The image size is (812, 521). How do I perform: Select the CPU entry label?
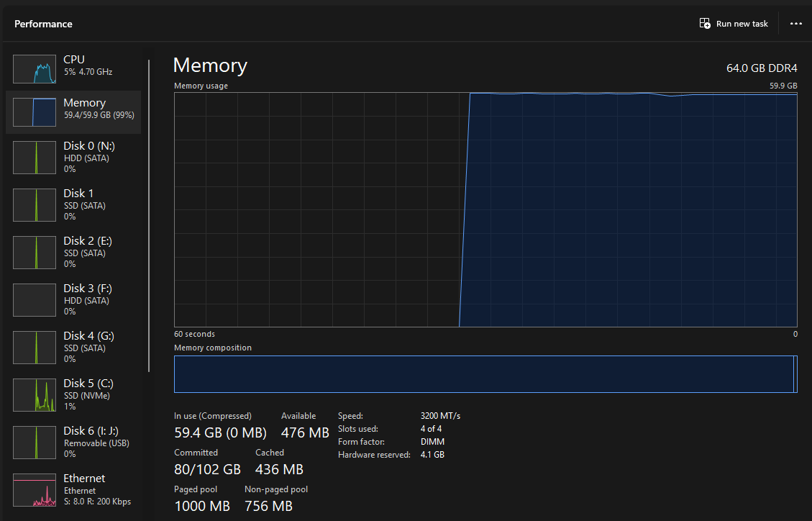(74, 60)
